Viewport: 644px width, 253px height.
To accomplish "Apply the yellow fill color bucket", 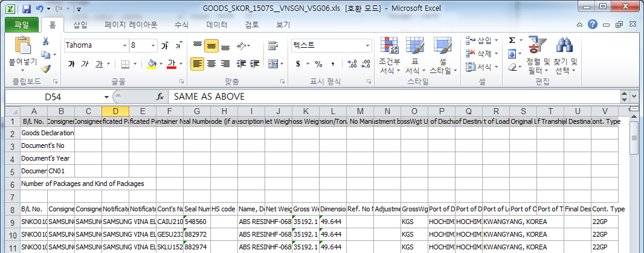I will click(152, 64).
